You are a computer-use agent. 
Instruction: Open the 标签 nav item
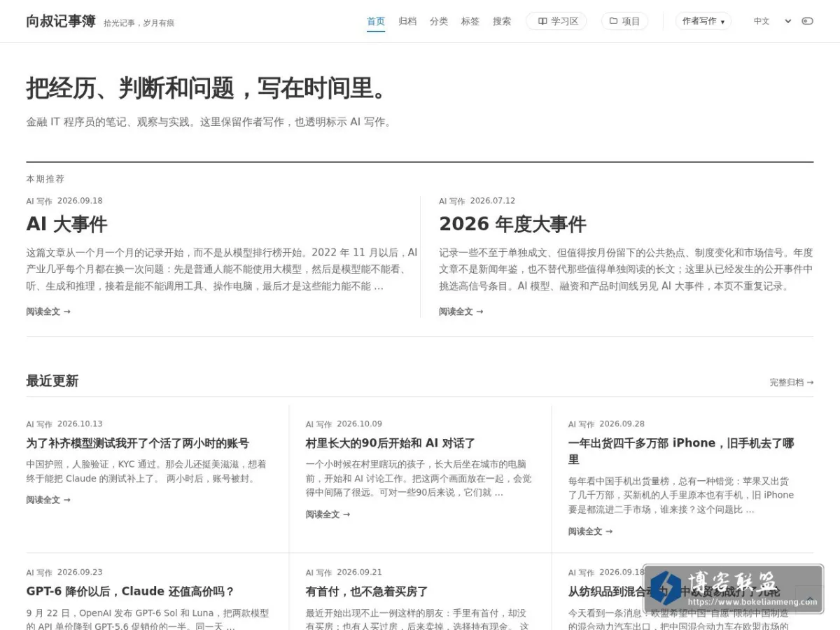pos(470,21)
